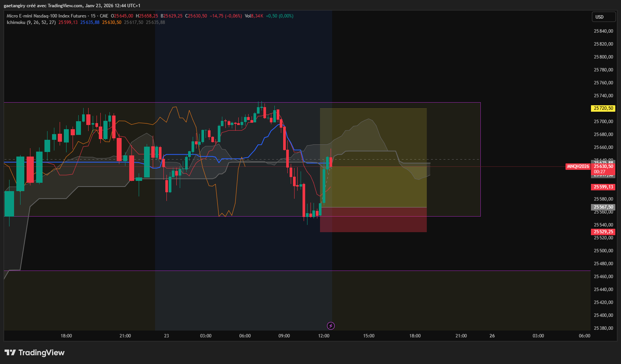
Task: Click the 25420,00 price axis label
Action: coord(604,302)
